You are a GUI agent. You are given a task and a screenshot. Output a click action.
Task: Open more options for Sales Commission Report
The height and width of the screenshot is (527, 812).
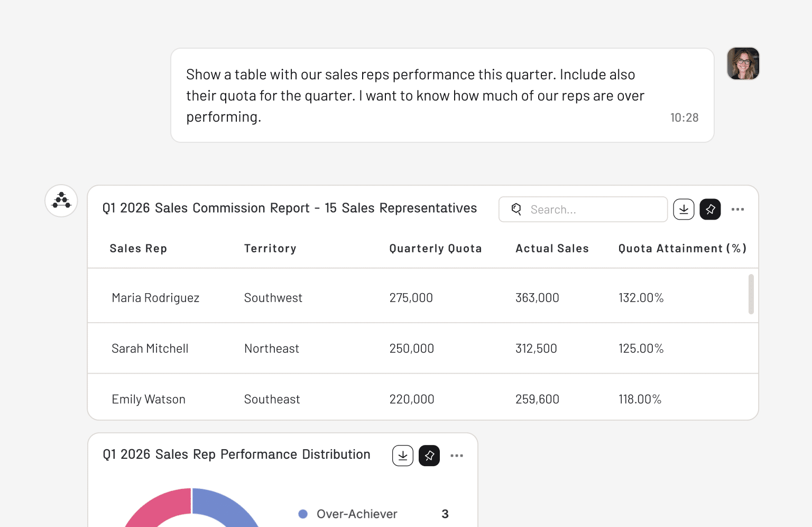737,210
